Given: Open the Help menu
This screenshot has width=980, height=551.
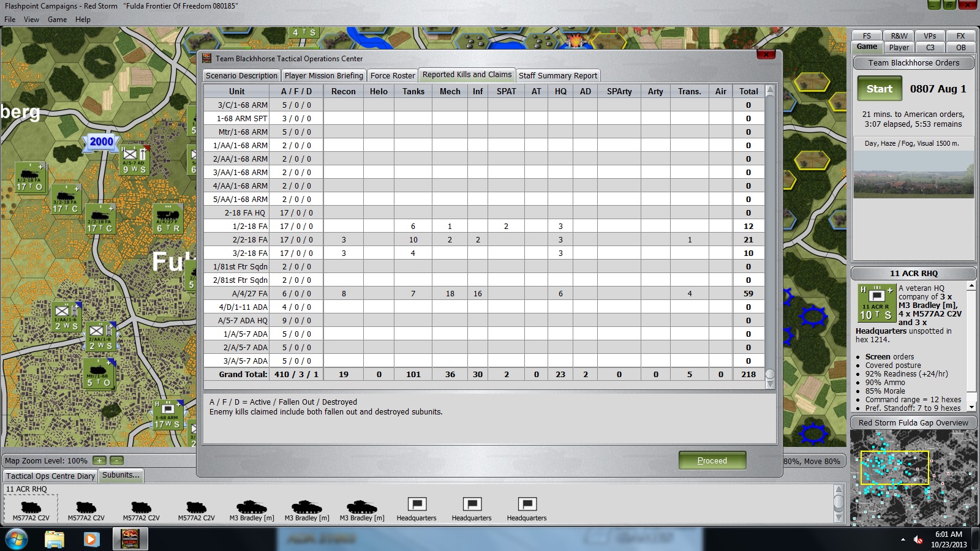Looking at the screenshot, I should tap(83, 20).
